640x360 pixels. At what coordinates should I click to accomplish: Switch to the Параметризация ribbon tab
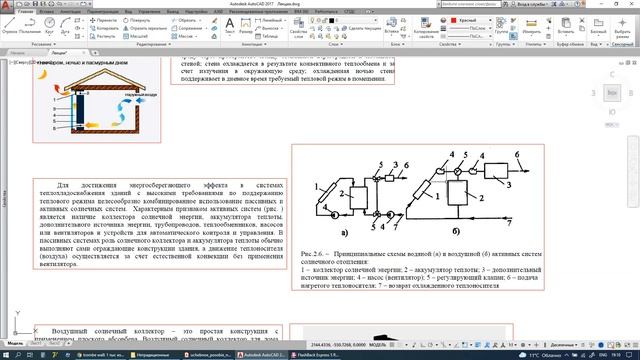(102, 11)
